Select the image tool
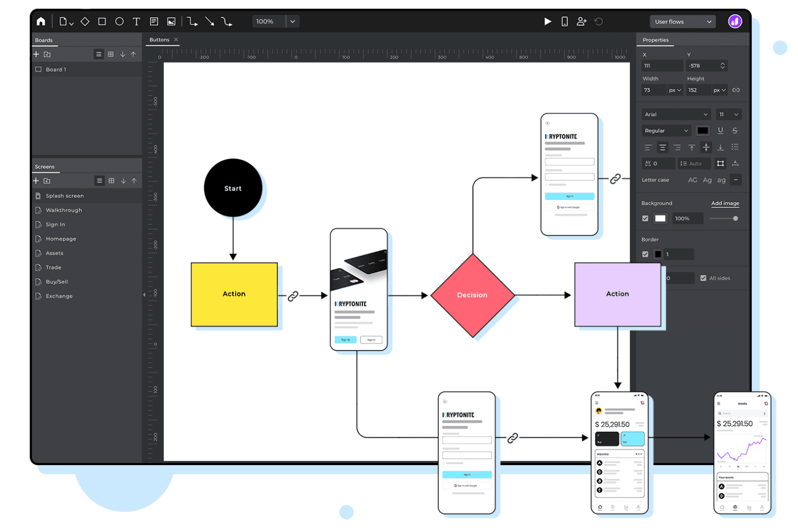Viewport: 798px width, 532px height. tap(171, 22)
